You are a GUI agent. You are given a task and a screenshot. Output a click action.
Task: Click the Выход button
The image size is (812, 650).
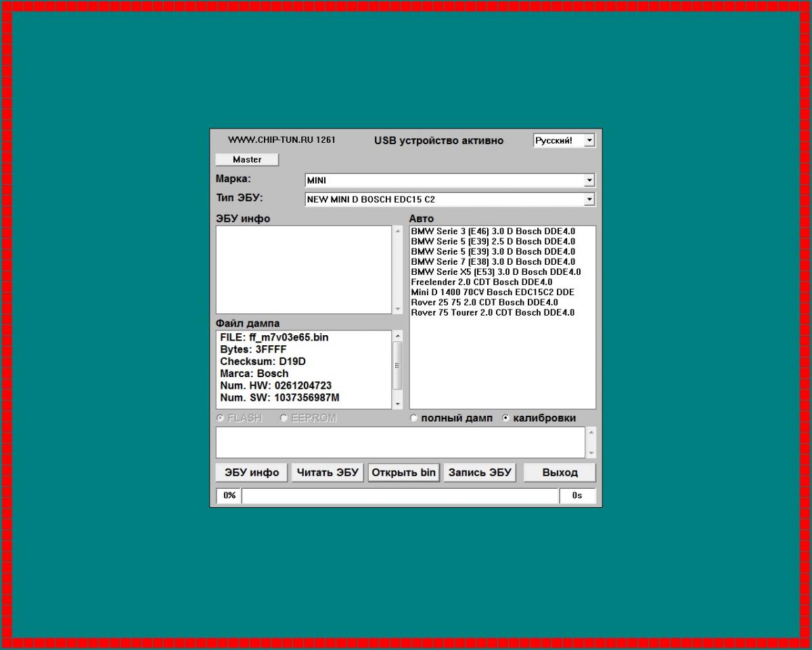click(560, 473)
